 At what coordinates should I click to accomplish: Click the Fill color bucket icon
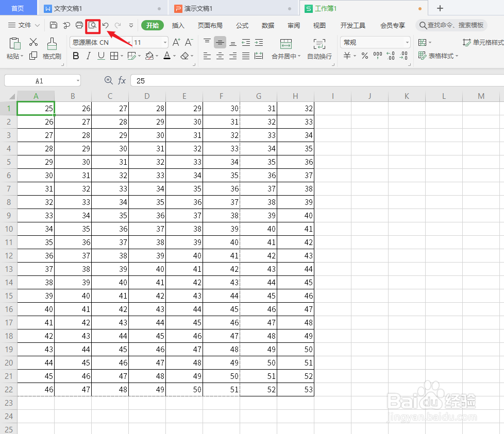click(149, 56)
